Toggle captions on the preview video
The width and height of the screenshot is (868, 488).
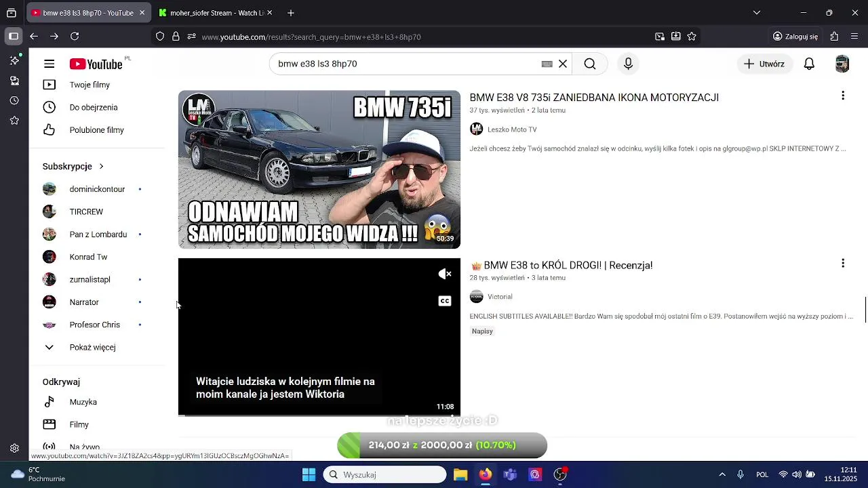[x=445, y=301]
